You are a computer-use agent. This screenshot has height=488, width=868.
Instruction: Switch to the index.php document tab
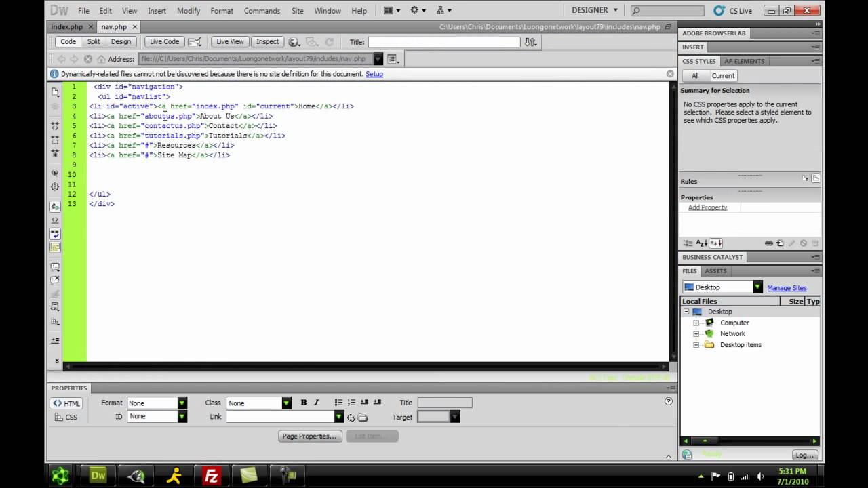(x=66, y=27)
